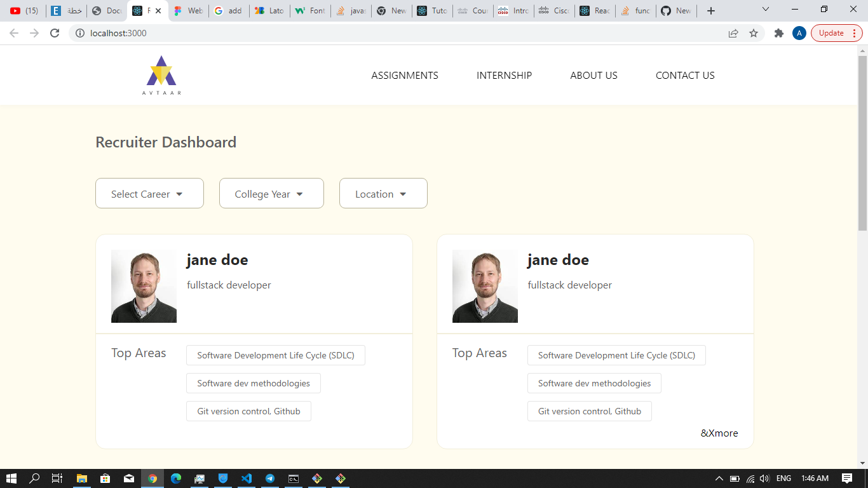Click the React browser tab icon

pyautogui.click(x=586, y=11)
